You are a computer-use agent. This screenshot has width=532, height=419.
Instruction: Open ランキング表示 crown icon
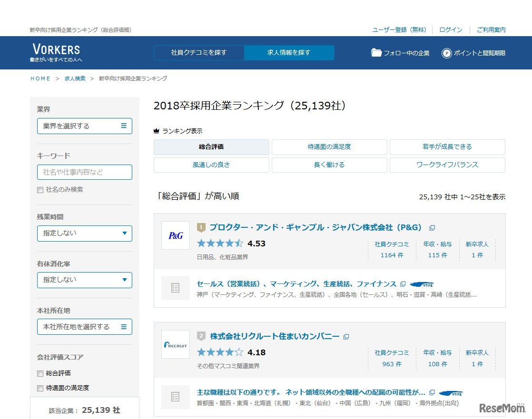tap(157, 130)
